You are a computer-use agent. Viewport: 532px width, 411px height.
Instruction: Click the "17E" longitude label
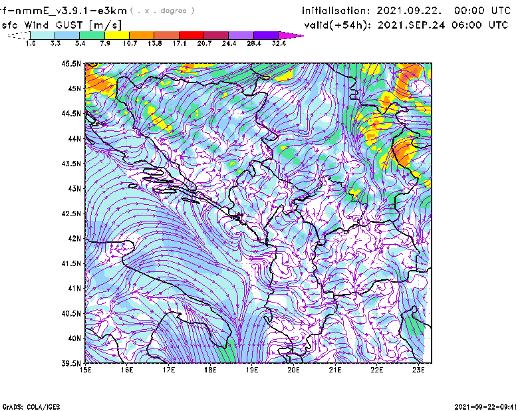[x=169, y=370]
